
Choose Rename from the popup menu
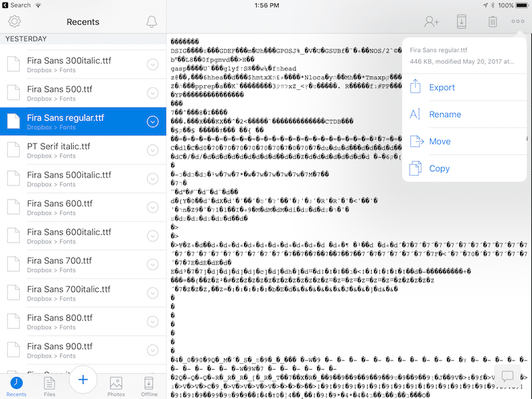coord(445,114)
